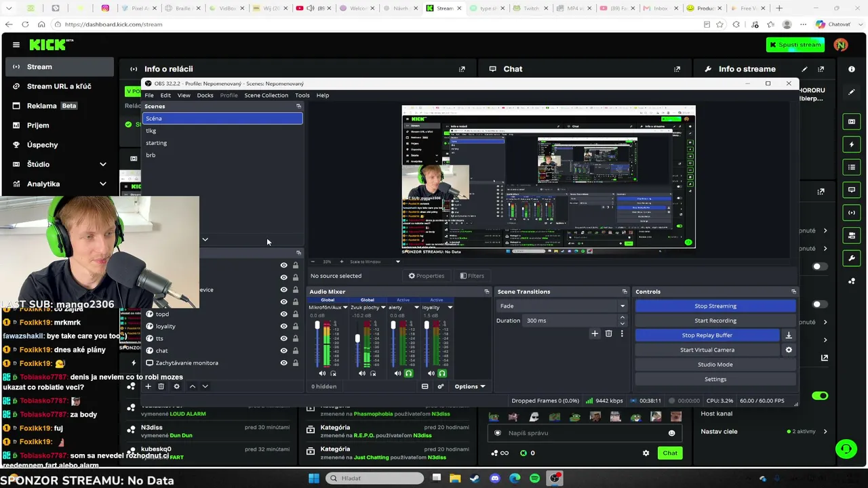Open OBS View menu
Viewport: 868px width, 488px height.
184,96
